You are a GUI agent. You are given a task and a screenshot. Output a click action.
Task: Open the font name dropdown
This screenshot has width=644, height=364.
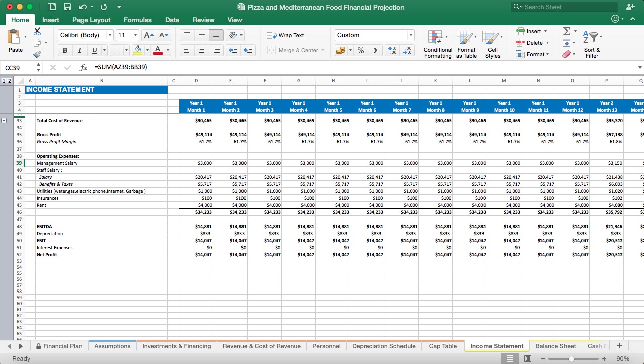(x=110, y=35)
